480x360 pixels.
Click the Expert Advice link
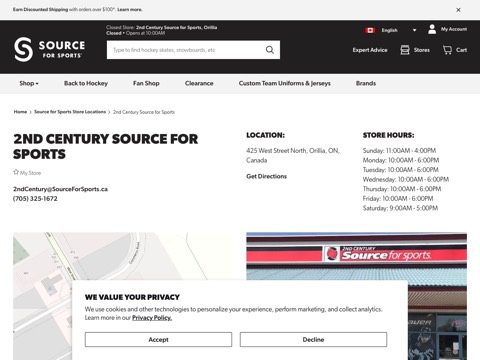tap(370, 50)
